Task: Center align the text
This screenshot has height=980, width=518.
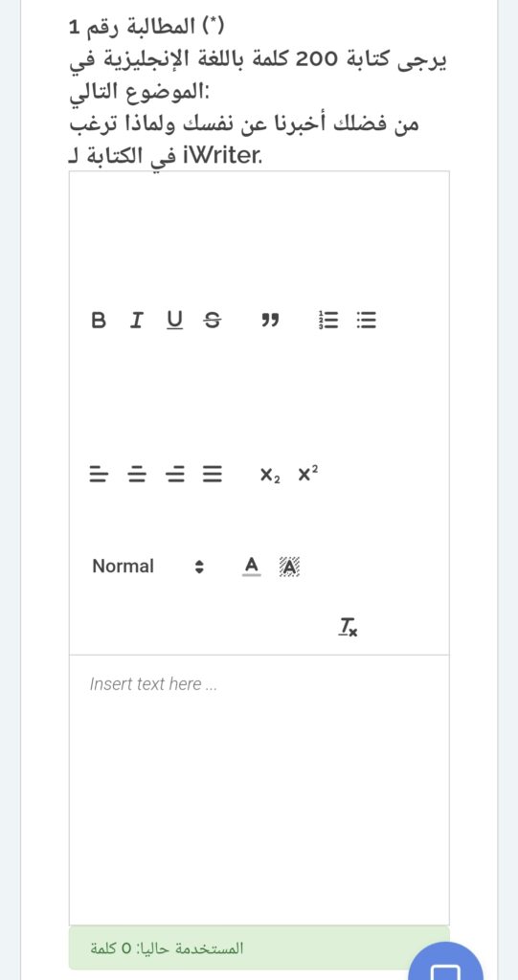Action: pyautogui.click(x=136, y=475)
